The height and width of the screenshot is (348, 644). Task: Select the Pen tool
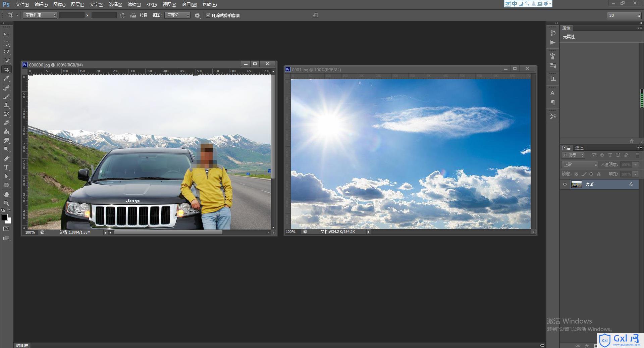pyautogui.click(x=6, y=158)
